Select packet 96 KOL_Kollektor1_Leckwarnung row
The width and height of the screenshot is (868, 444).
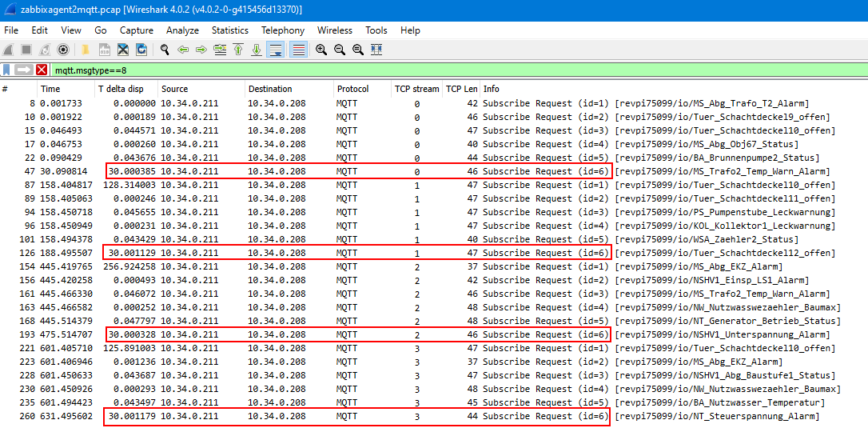click(x=434, y=226)
